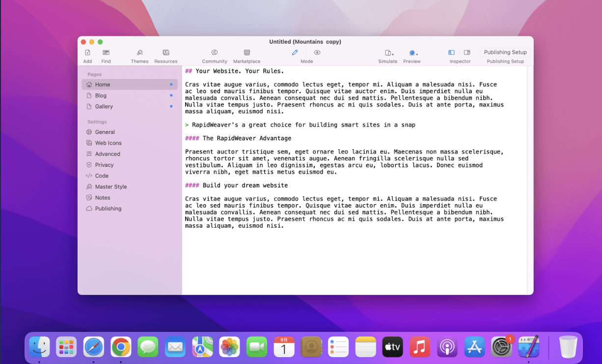Click the Blog page document icon
The image size is (602, 364).
[89, 96]
